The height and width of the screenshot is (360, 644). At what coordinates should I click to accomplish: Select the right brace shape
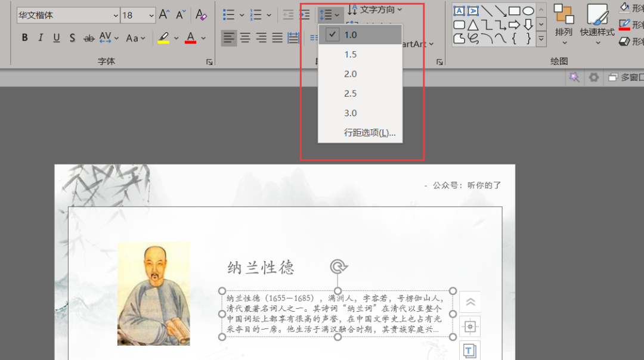pyautogui.click(x=528, y=39)
